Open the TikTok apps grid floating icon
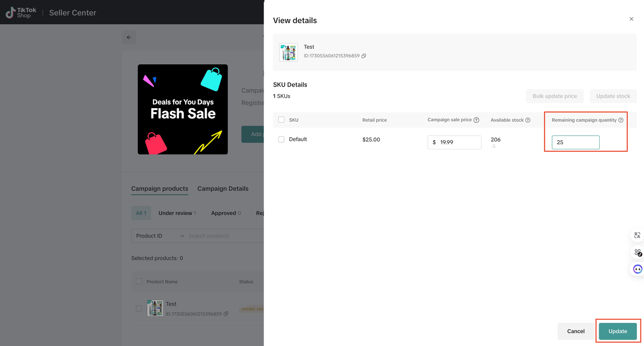Viewport: 644px width, 346px height. tap(637, 252)
